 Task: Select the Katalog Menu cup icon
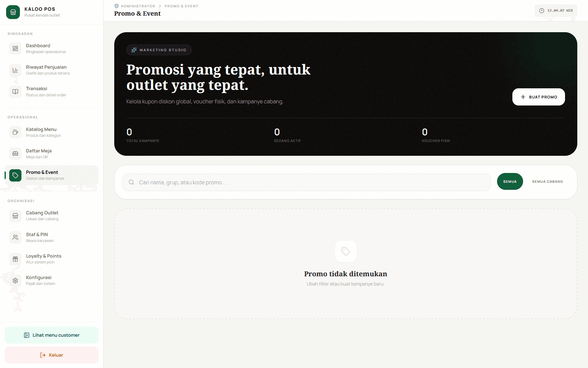[x=15, y=132]
